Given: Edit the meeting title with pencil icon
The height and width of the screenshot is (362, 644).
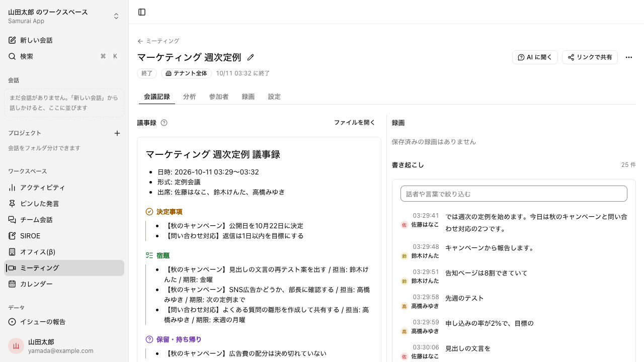Looking at the screenshot, I should [x=251, y=57].
